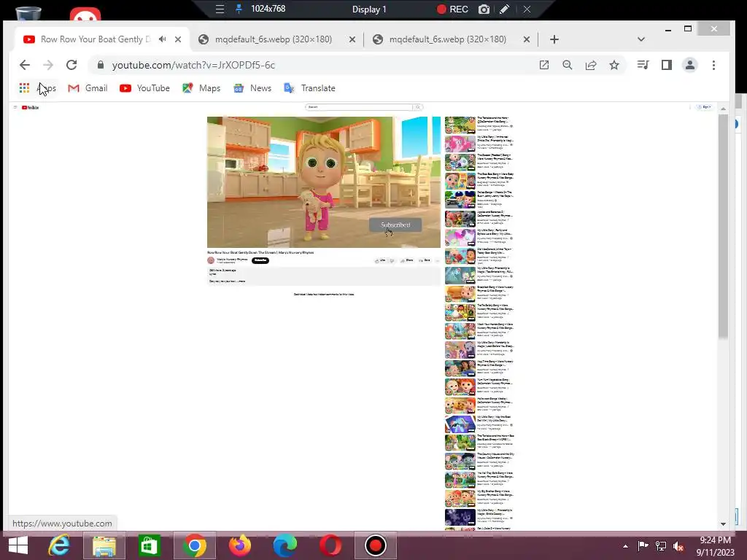The height and width of the screenshot is (560, 747).
Task: Share this page icon in address bar
Action: (591, 65)
